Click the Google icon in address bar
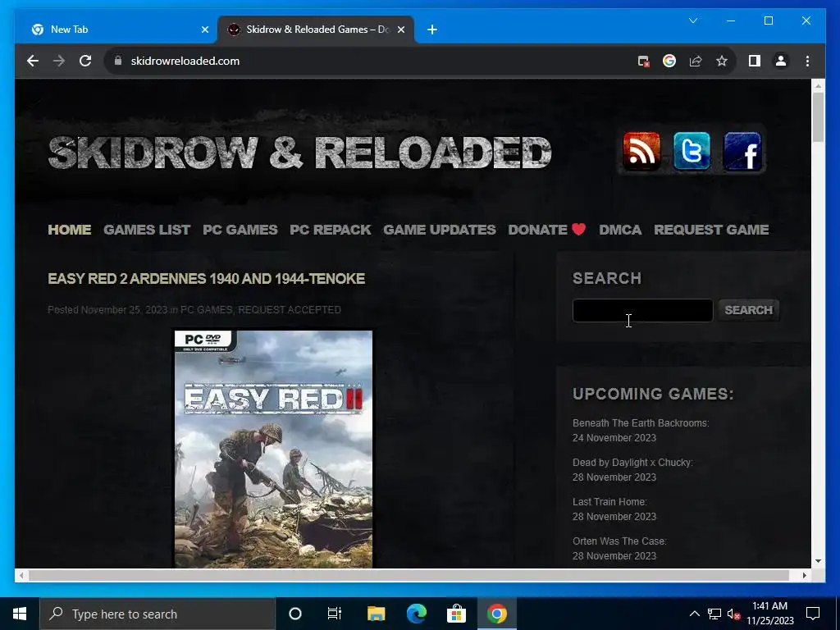 [669, 61]
